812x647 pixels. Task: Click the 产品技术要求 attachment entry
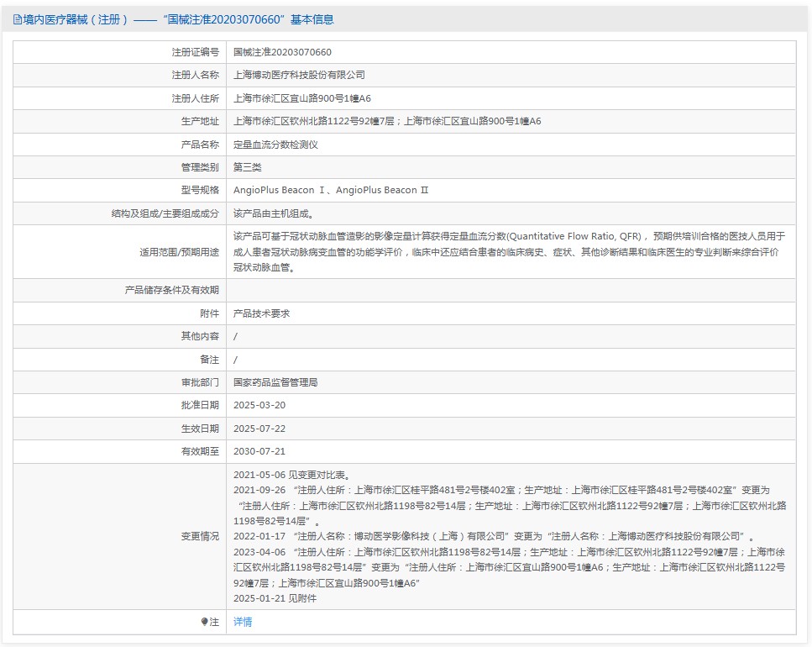click(x=261, y=313)
